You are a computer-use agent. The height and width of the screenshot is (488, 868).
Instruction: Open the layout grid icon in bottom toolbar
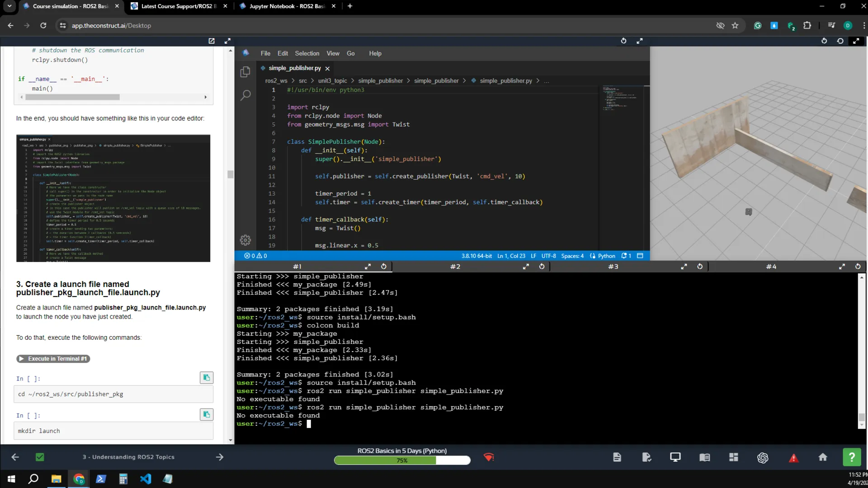[734, 457]
